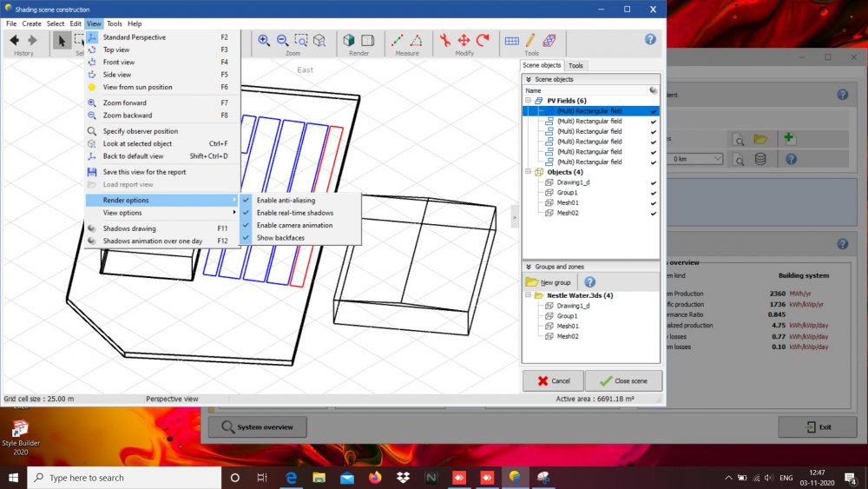Open the pencil edit tool
The width and height of the screenshot is (868, 489).
tap(530, 40)
